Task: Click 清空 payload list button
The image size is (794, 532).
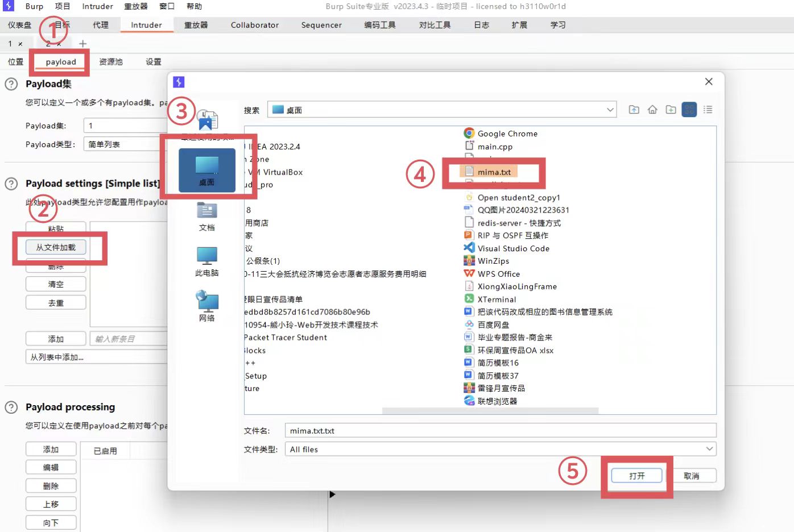Action: [x=56, y=284]
